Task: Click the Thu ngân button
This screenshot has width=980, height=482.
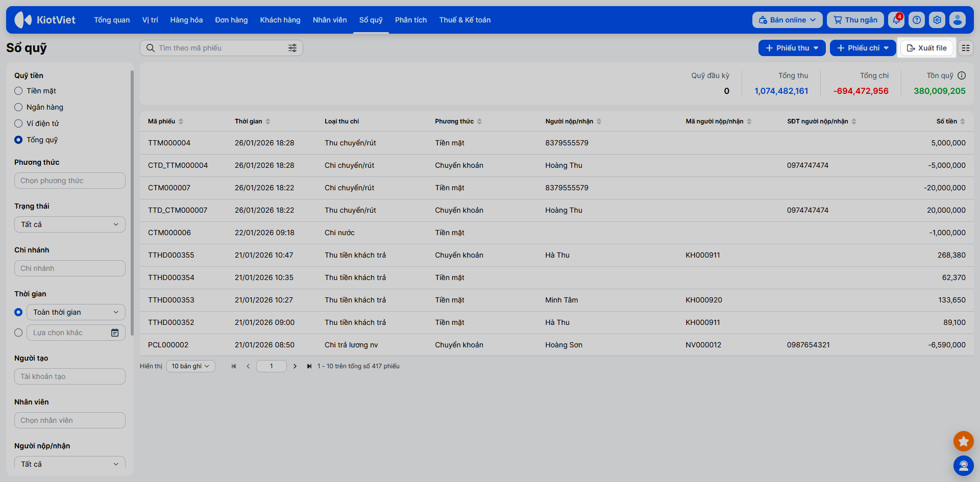Action: click(855, 20)
